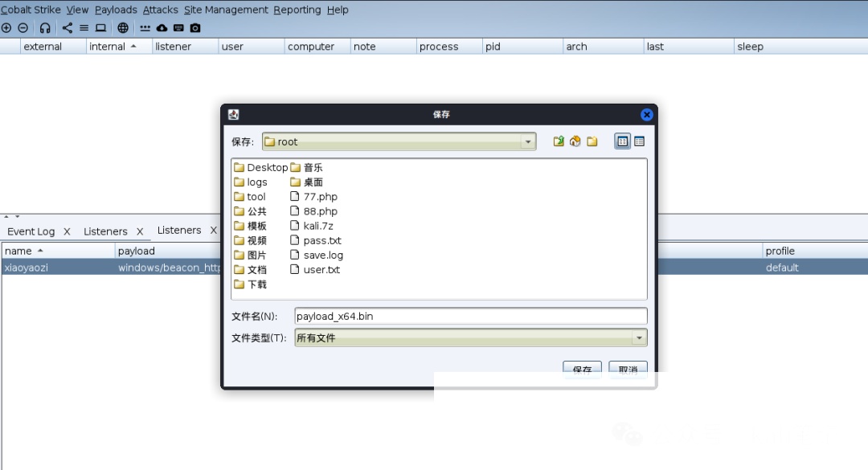Select file user.txt

tap(315, 270)
